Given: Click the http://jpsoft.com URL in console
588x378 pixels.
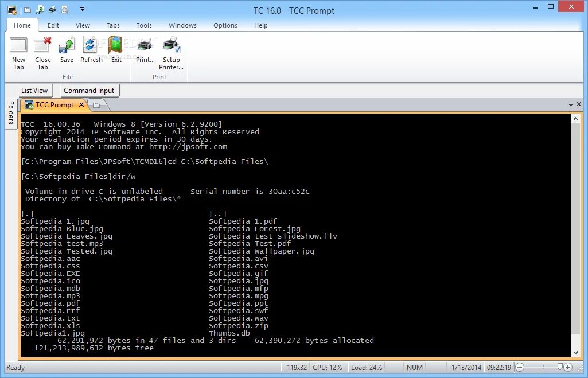Looking at the screenshot, I should point(188,147).
